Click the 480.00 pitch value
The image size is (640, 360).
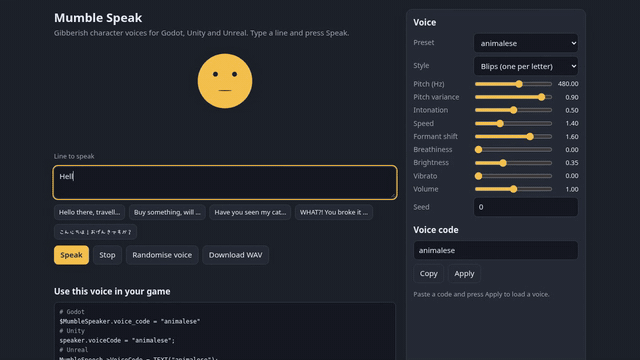tap(568, 84)
